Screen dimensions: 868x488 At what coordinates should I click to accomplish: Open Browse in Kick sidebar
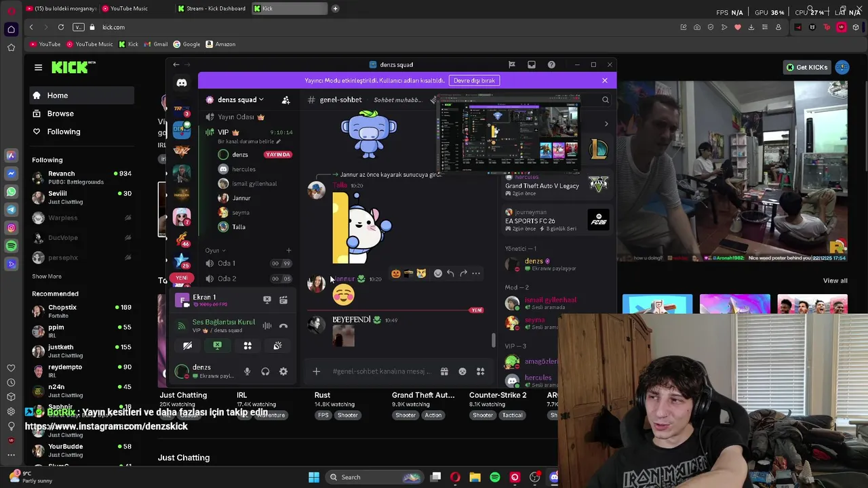(x=81, y=114)
